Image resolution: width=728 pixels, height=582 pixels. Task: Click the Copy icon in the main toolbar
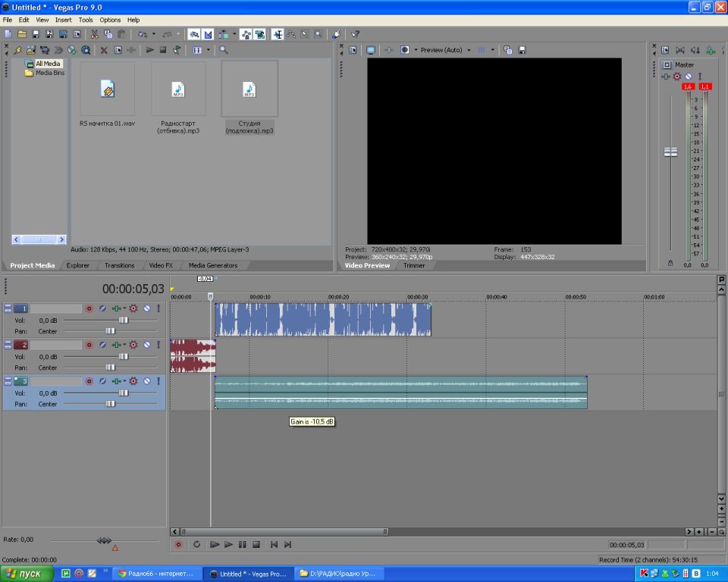click(x=108, y=34)
